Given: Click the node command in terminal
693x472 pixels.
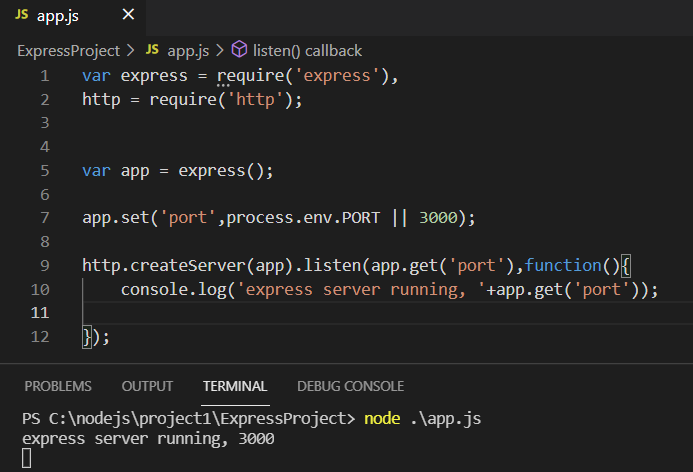Looking at the screenshot, I should tap(382, 419).
